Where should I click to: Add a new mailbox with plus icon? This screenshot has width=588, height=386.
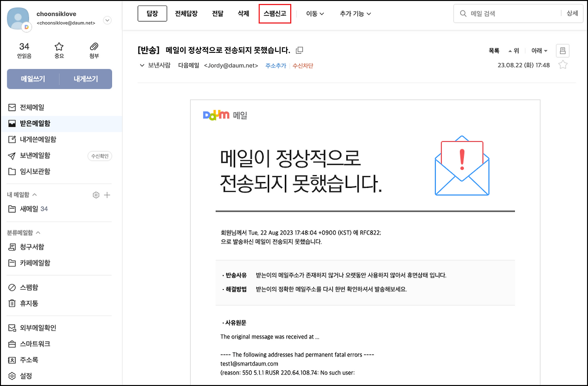[107, 195]
